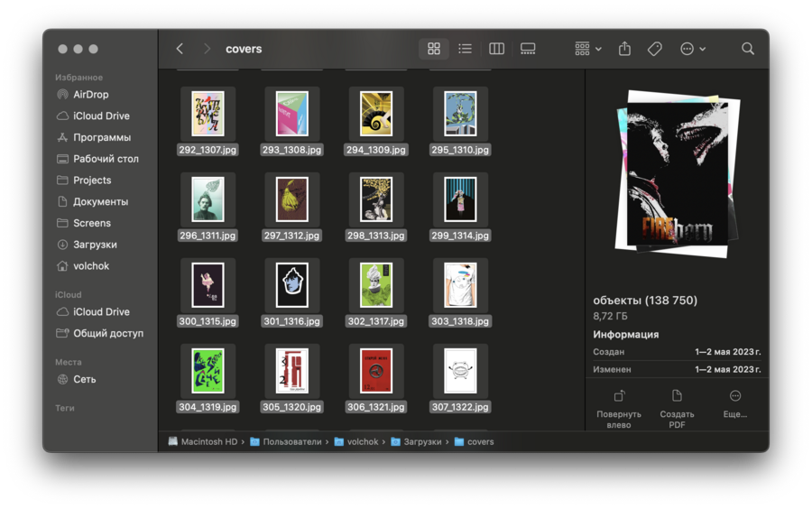Viewport: 812px width, 509px height.
Task: Select Загрузки in the sidebar
Action: coord(95,245)
